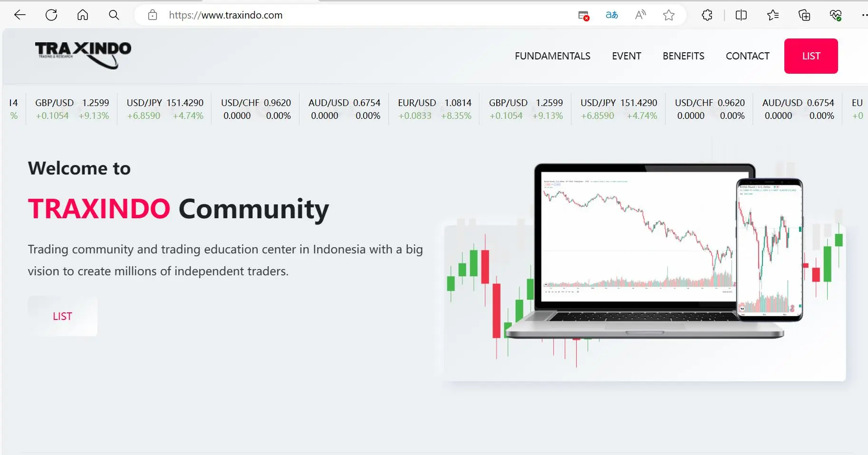This screenshot has width=868, height=455.
Task: Open browser essentials heart icon
Action: click(836, 15)
